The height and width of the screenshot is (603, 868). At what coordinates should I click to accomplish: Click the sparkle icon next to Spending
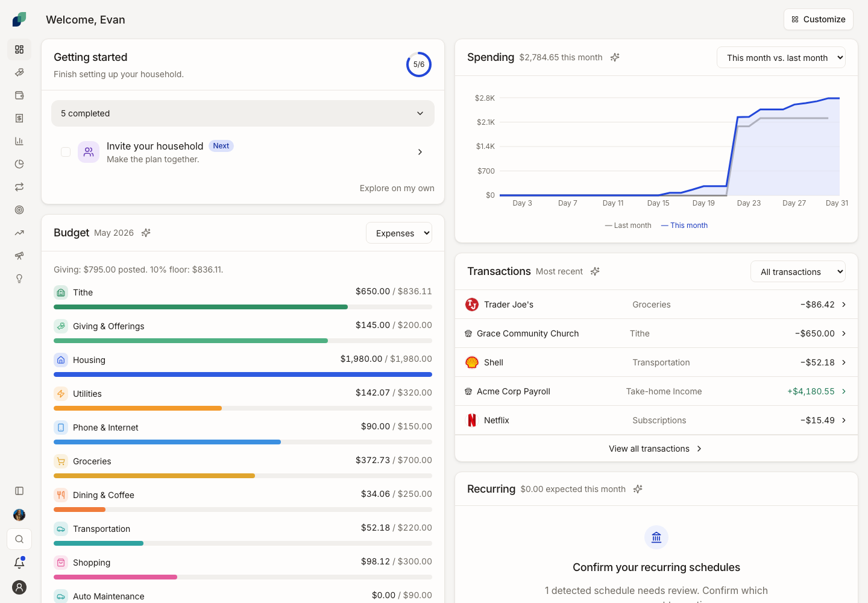click(615, 57)
